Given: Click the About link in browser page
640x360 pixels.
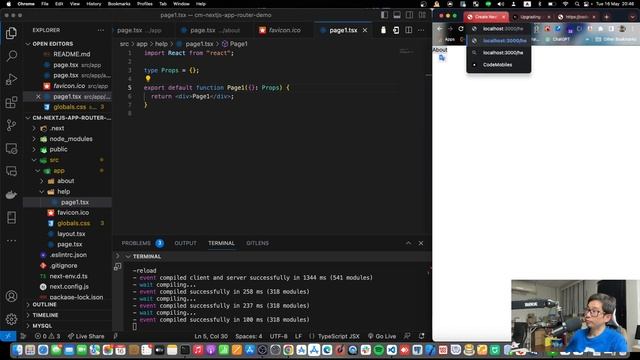Looking at the screenshot, I should pyautogui.click(x=440, y=50).
